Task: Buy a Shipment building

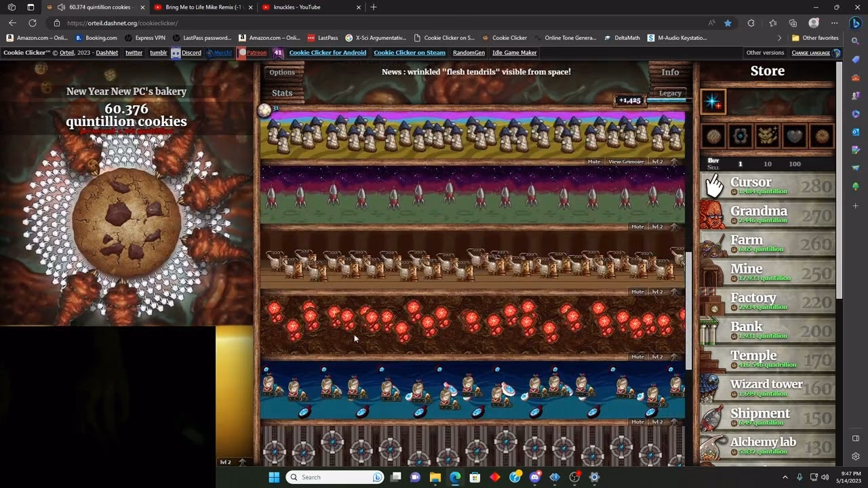Action: coord(768,418)
